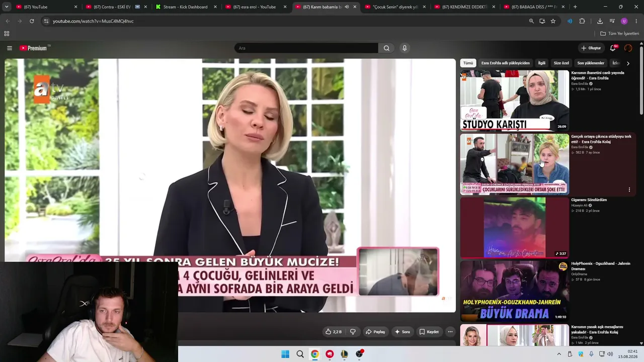Screen dimensions: 644x362
Task: Open the Chrome three-dot menu
Action: [x=636, y=21]
